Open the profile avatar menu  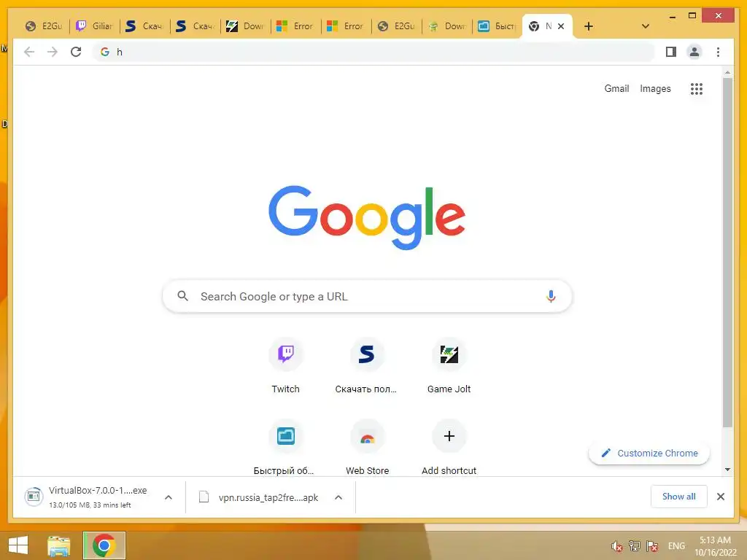point(694,52)
